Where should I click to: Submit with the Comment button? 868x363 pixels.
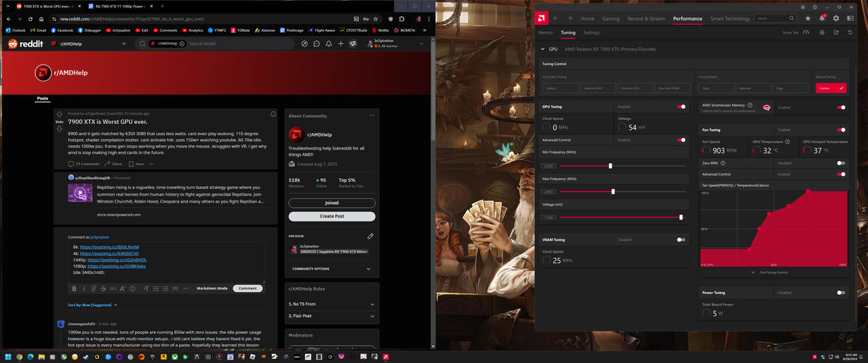click(x=248, y=289)
